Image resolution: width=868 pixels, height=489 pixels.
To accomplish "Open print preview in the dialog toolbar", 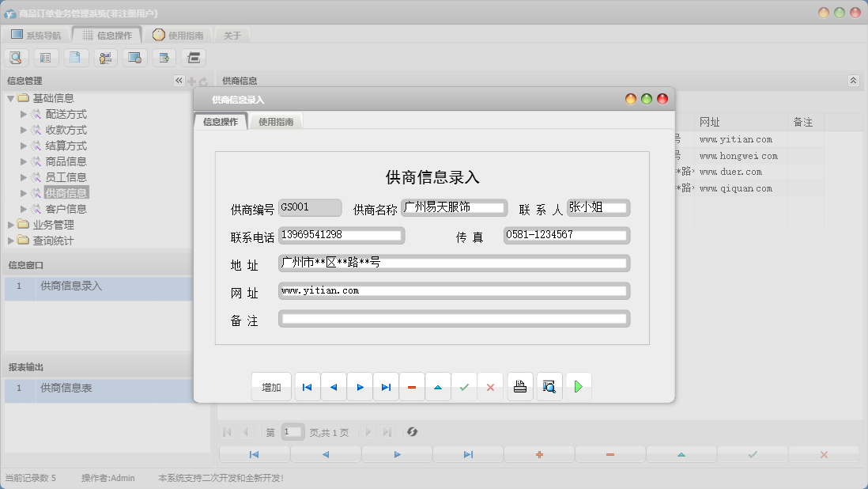I will (549, 386).
